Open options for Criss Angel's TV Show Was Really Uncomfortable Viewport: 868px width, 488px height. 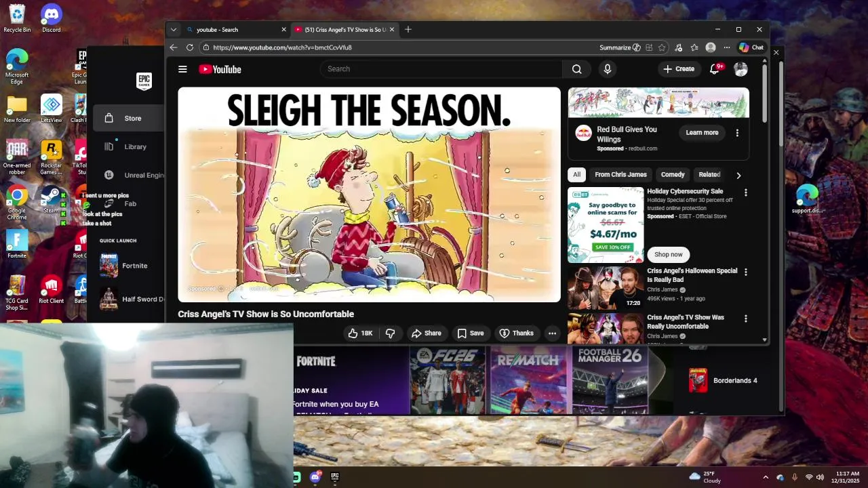746,319
